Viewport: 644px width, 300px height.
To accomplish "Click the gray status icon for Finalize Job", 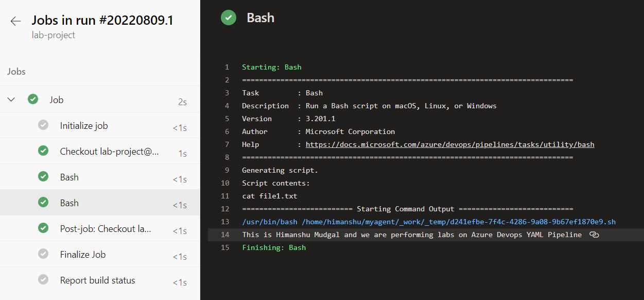I will click(43, 254).
